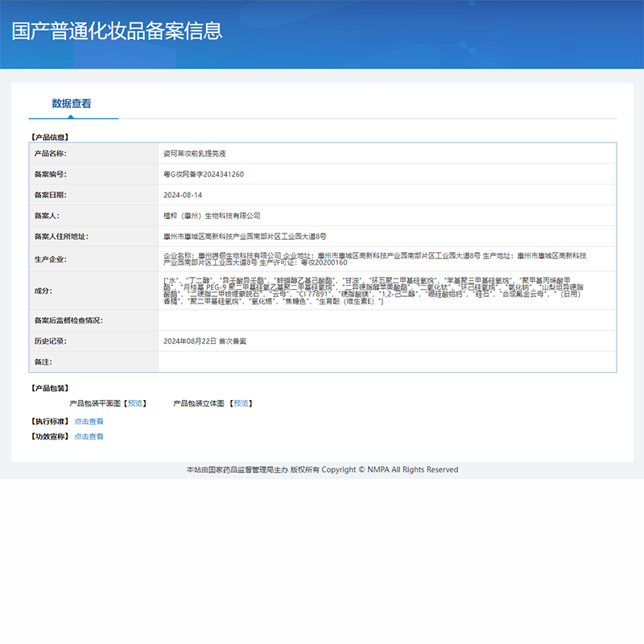This screenshot has width=644, height=644.
Task: Click the blue underline indicator below 数据查看
Action: [72, 118]
